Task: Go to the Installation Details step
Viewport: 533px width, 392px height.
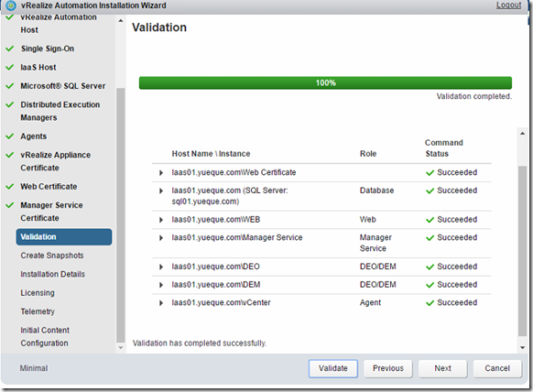Action: 53,274
